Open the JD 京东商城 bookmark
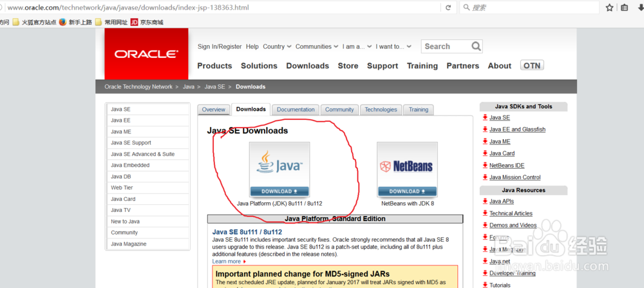 pyautogui.click(x=147, y=22)
